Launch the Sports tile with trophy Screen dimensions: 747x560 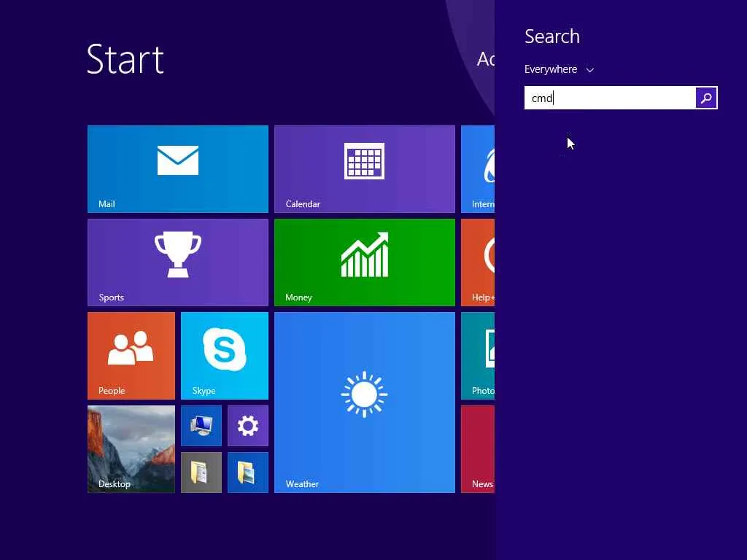178,262
